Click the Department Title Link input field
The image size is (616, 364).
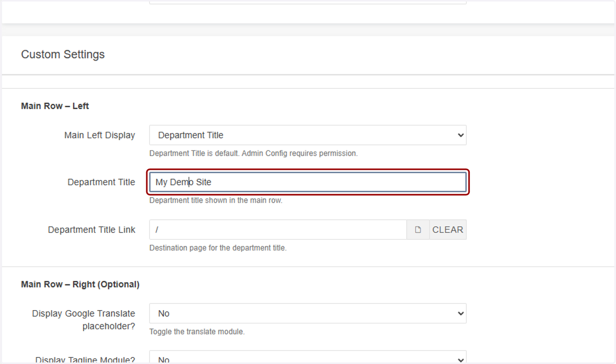coord(278,229)
